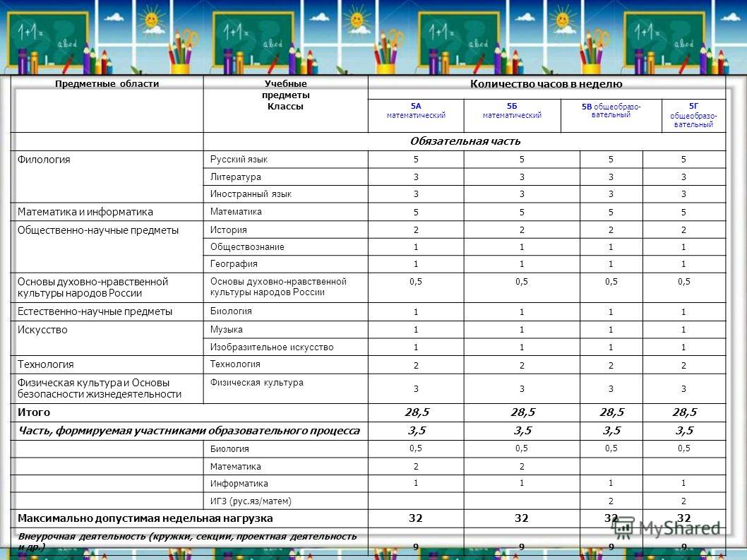Select "Математика" below the school-formed part heading
The image size is (747, 560).
235,466
